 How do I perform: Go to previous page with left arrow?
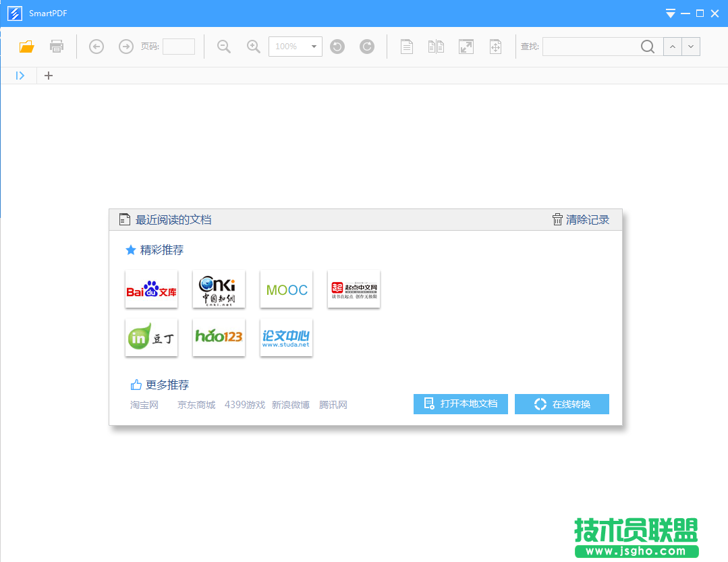click(96, 47)
